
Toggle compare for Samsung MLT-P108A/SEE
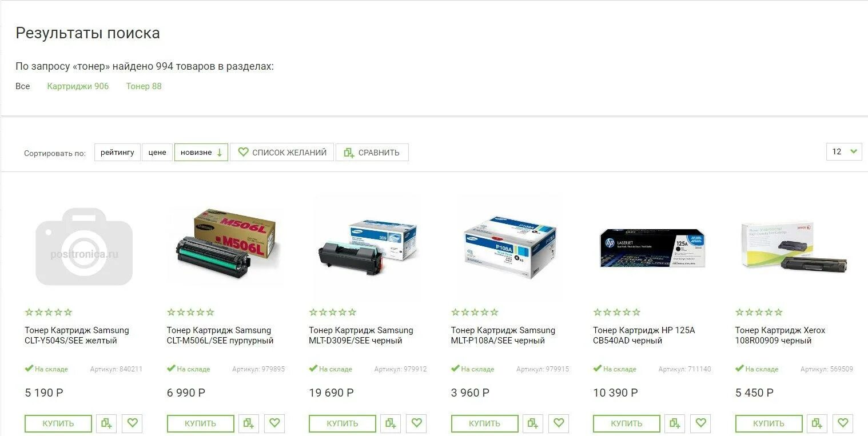tap(533, 423)
